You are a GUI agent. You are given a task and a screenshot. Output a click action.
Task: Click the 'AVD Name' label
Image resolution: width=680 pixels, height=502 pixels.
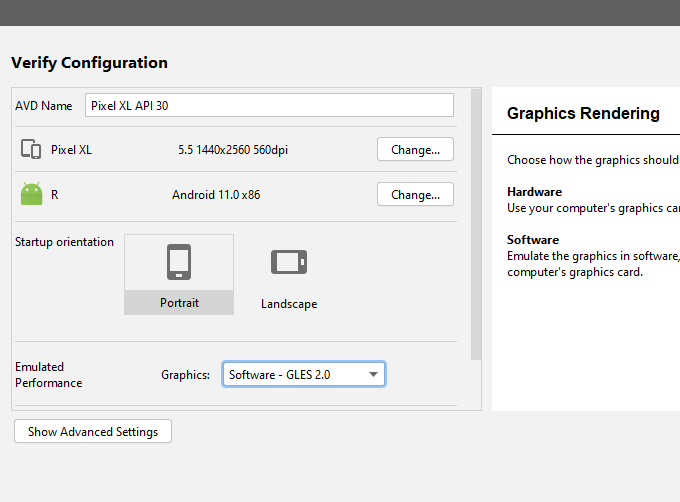44,106
